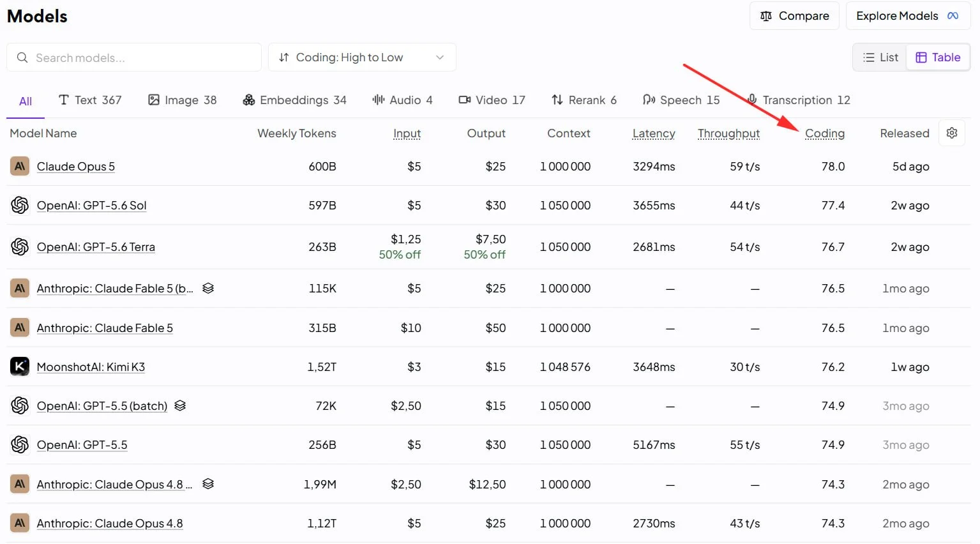Click the Model Name column header
Image resolution: width=980 pixels, height=544 pixels.
(43, 133)
